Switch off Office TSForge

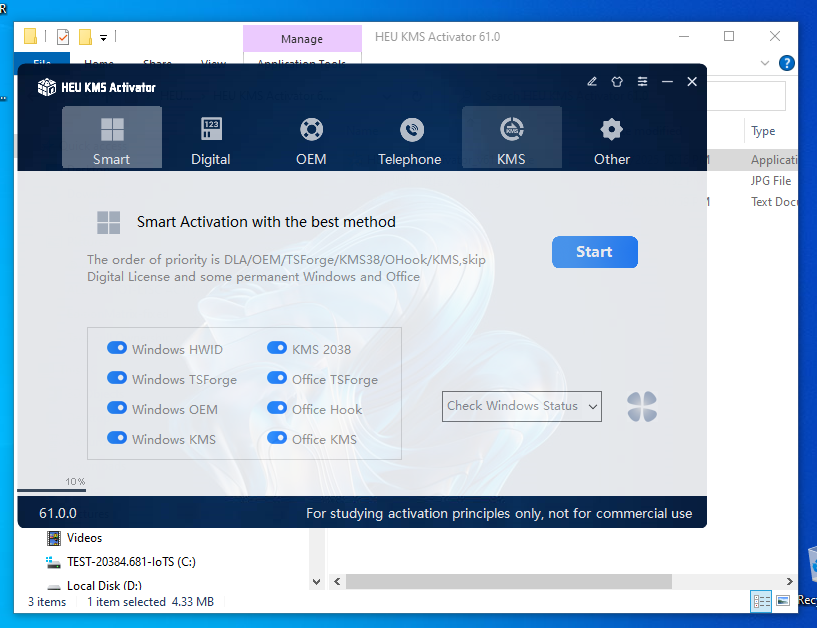[277, 378]
